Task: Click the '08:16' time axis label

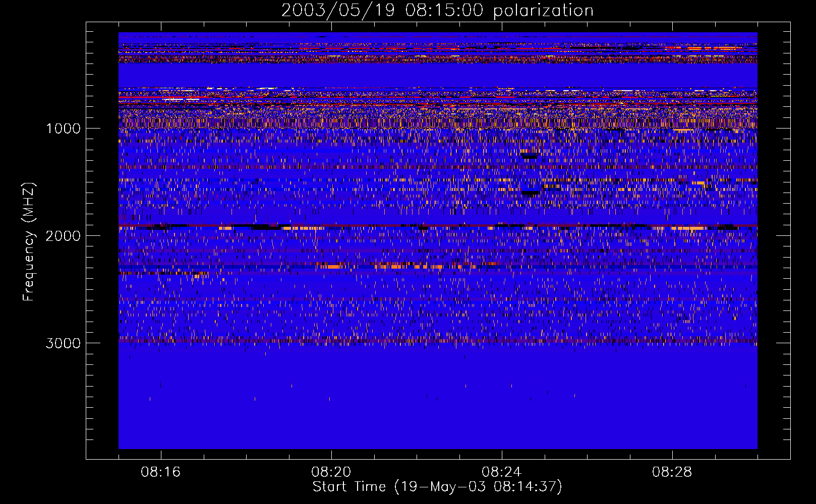Action: [161, 472]
